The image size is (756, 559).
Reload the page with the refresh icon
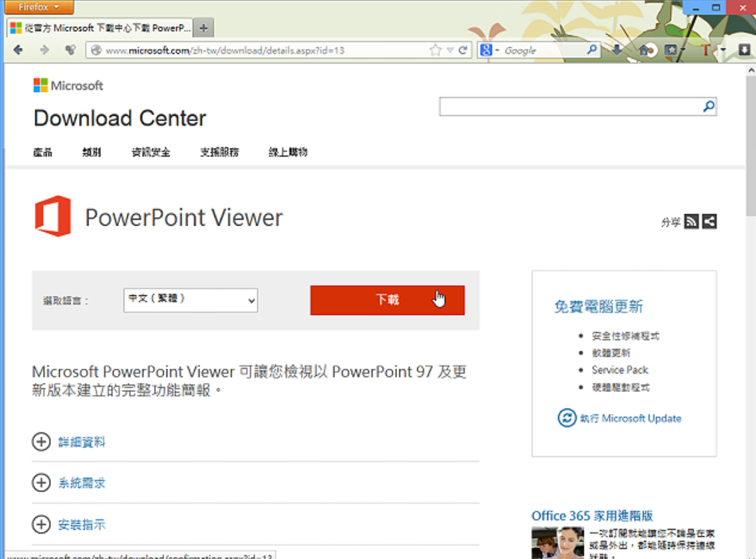[463, 50]
